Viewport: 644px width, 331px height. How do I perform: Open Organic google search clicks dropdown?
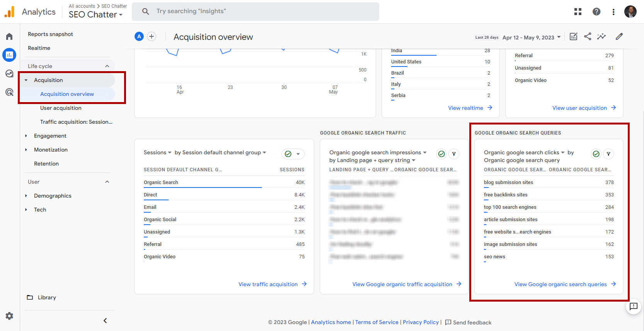tap(524, 152)
